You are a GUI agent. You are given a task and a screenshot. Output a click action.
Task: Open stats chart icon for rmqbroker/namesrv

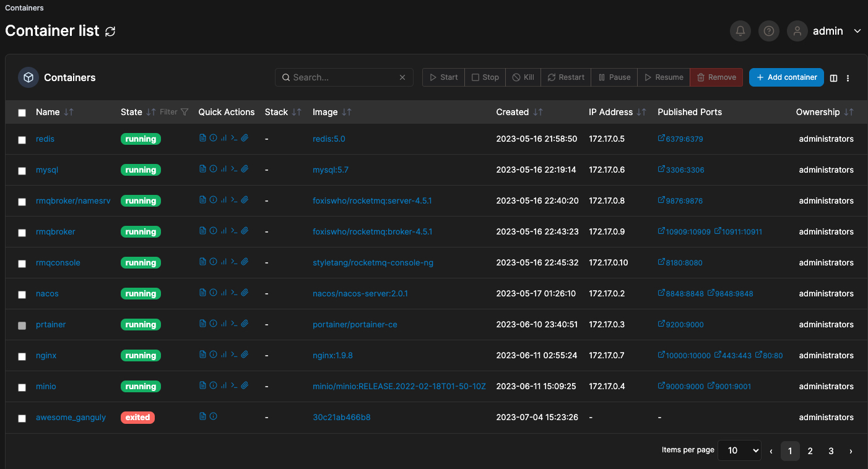coord(224,200)
